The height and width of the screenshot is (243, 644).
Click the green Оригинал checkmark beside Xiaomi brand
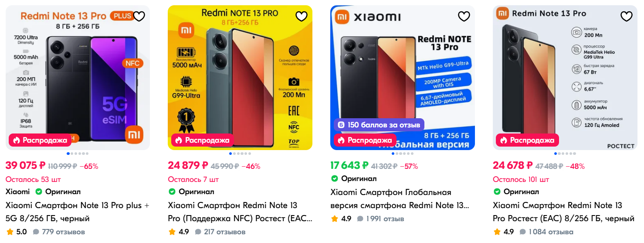(x=38, y=192)
